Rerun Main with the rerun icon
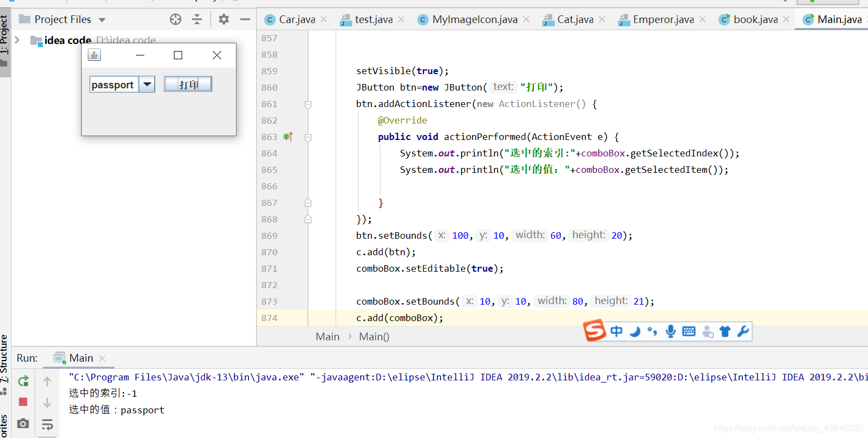 (x=23, y=381)
